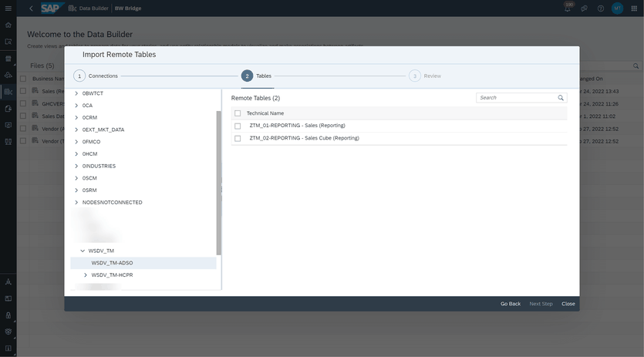The image size is (644, 357).
Task: Click the Go Back button
Action: pos(511,304)
